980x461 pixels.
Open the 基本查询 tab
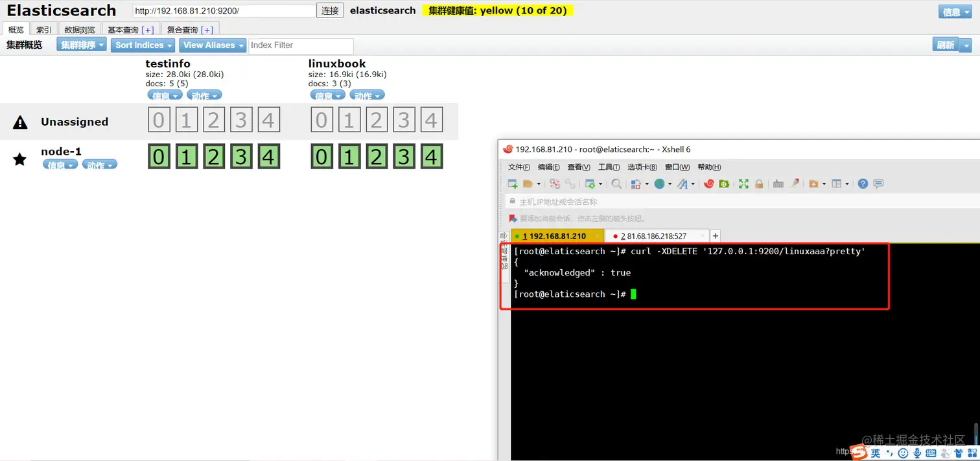(131, 29)
